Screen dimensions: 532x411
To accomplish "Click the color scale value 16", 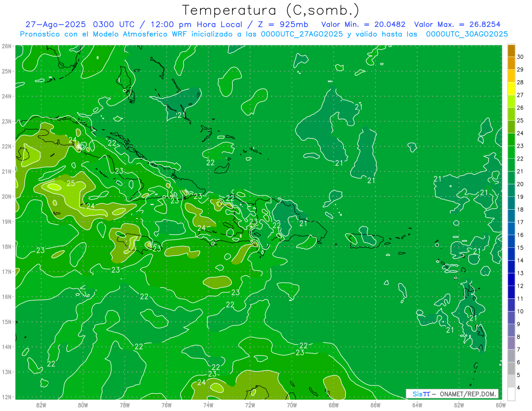I will click(520, 235).
